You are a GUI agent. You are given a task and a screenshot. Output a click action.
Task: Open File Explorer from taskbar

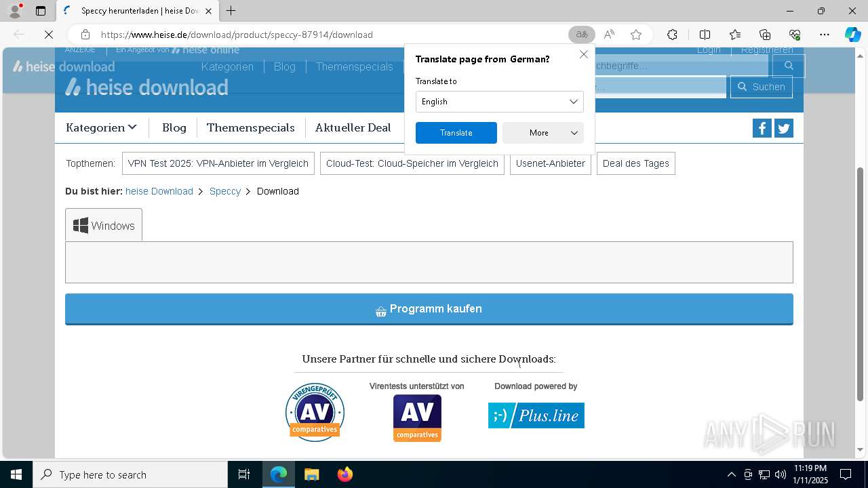(x=311, y=474)
